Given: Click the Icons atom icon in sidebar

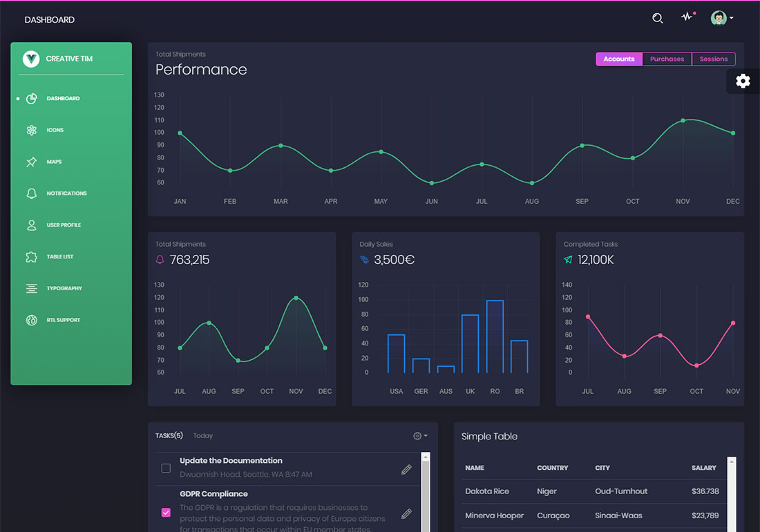Looking at the screenshot, I should pos(31,130).
